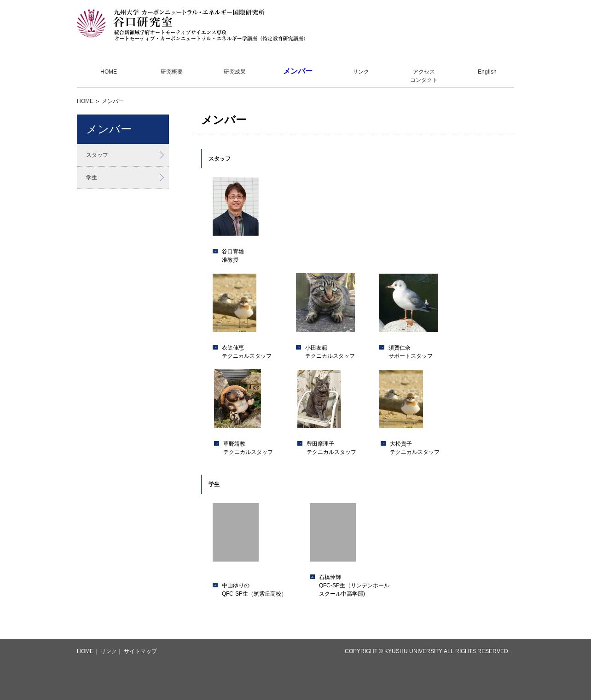Click 中山ゆりの QFC-SP生 entry text

coord(254,590)
